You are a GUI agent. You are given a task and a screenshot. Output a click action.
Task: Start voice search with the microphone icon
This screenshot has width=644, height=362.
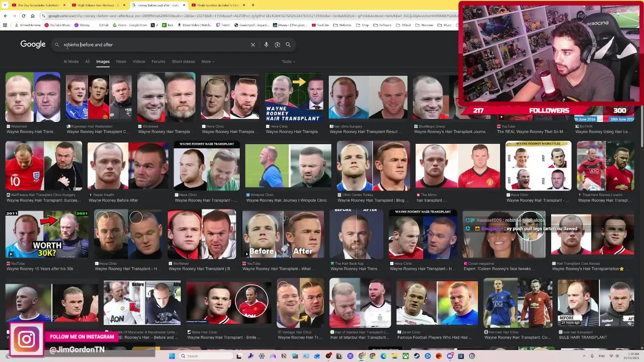tap(266, 45)
